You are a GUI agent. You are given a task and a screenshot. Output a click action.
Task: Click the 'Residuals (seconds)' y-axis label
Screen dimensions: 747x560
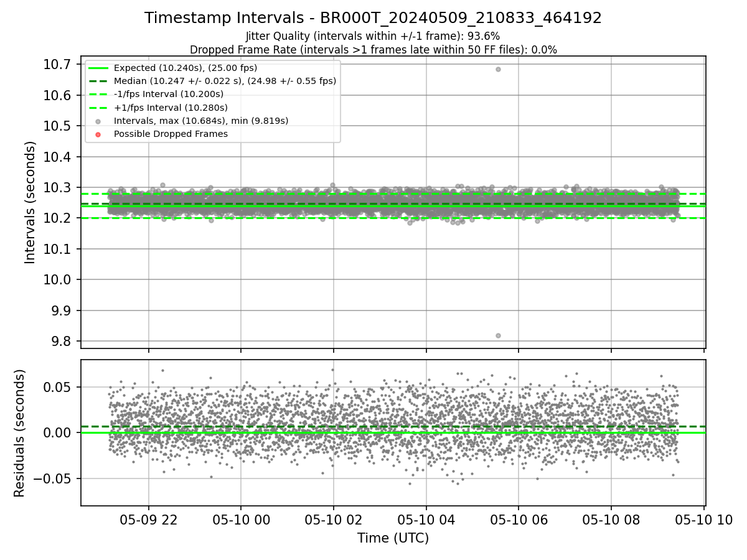point(19,433)
